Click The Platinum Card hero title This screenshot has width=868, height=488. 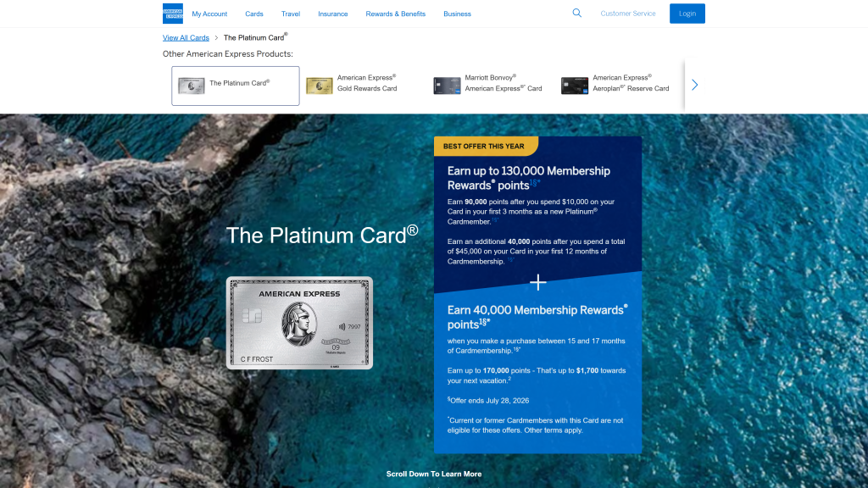pos(322,236)
